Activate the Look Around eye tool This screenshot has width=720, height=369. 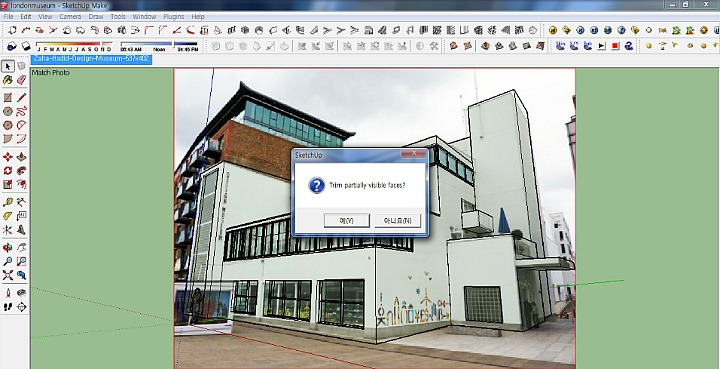(x=21, y=293)
